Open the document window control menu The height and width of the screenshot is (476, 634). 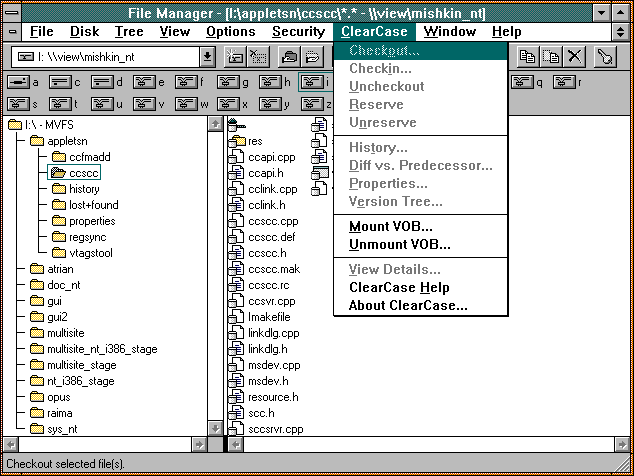pyautogui.click(x=13, y=32)
